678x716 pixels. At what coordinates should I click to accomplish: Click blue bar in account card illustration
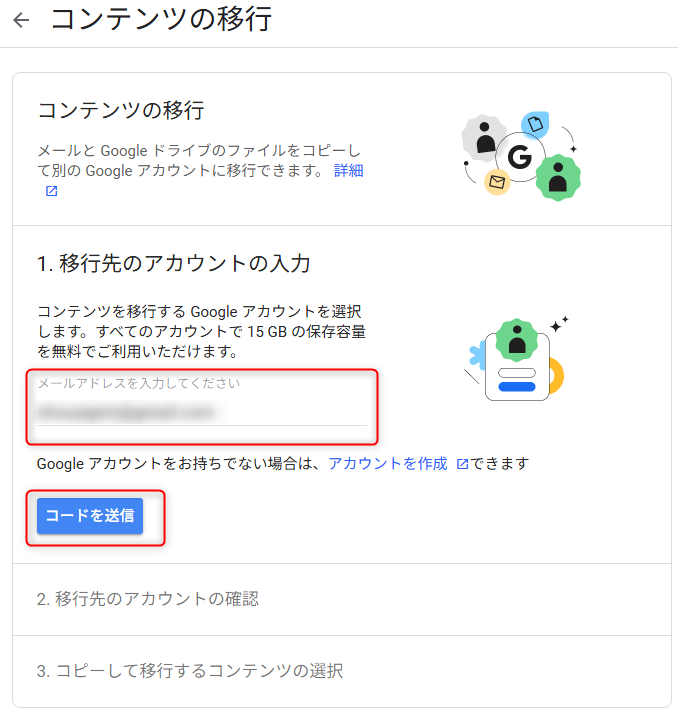[x=517, y=387]
